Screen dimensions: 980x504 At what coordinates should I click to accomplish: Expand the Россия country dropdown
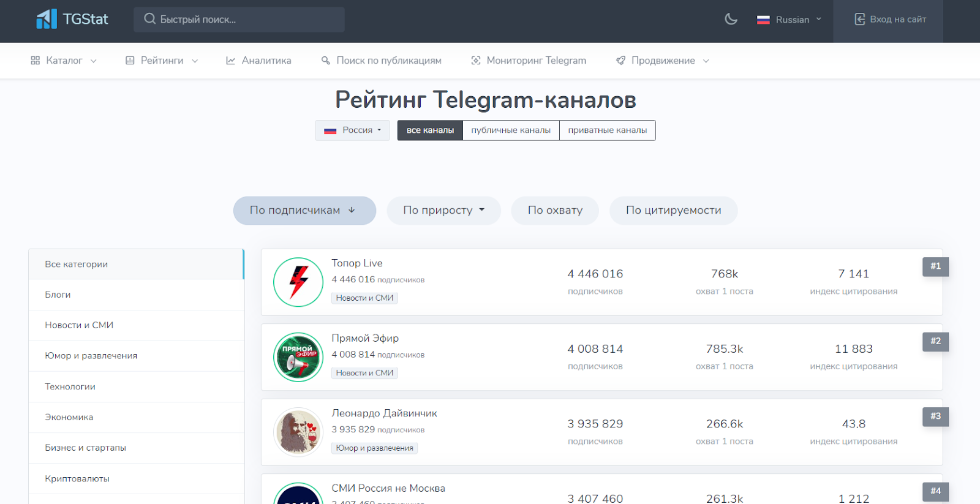353,130
